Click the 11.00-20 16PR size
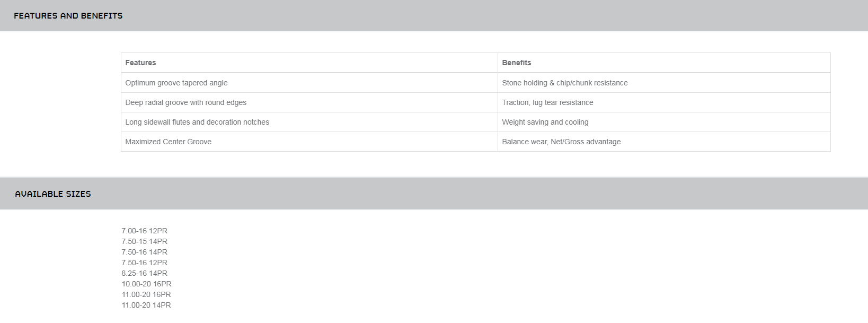 [x=146, y=294]
